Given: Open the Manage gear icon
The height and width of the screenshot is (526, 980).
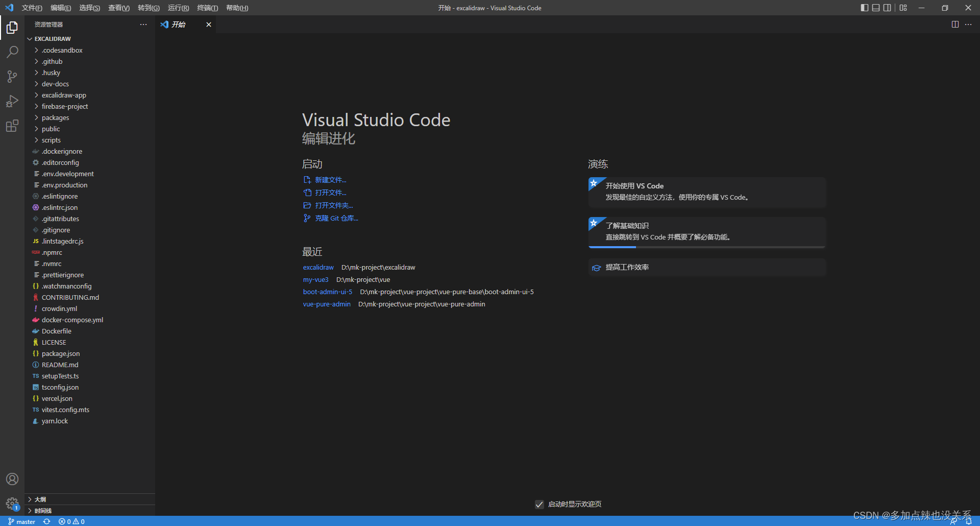Looking at the screenshot, I should point(12,504).
